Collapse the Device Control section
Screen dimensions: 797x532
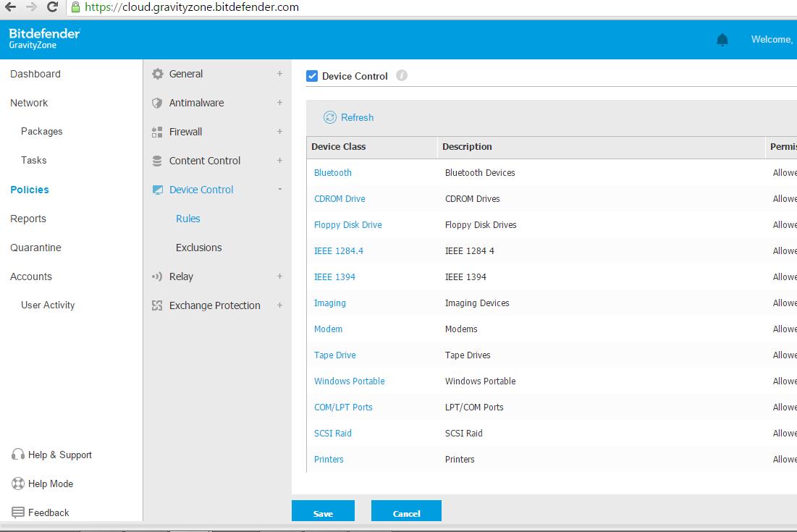point(279,189)
